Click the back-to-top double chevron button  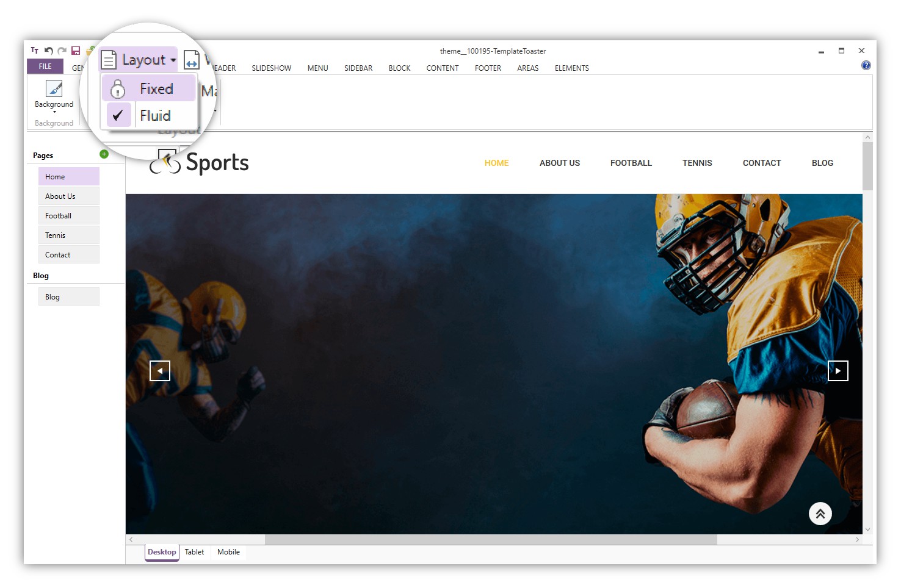pyautogui.click(x=820, y=514)
